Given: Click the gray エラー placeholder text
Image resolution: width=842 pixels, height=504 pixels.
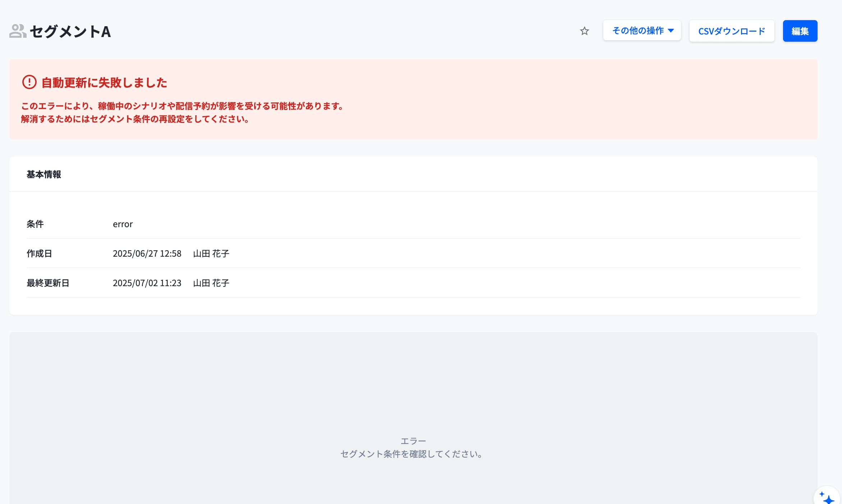Looking at the screenshot, I should click(413, 441).
